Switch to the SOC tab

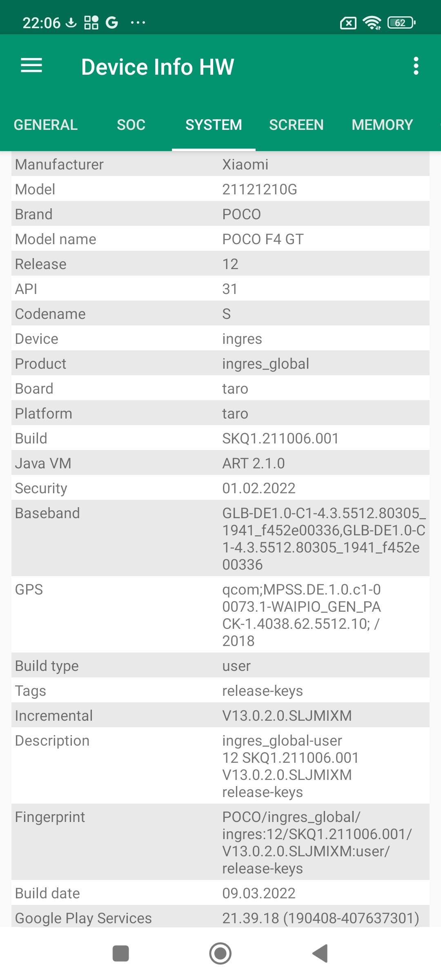point(131,125)
